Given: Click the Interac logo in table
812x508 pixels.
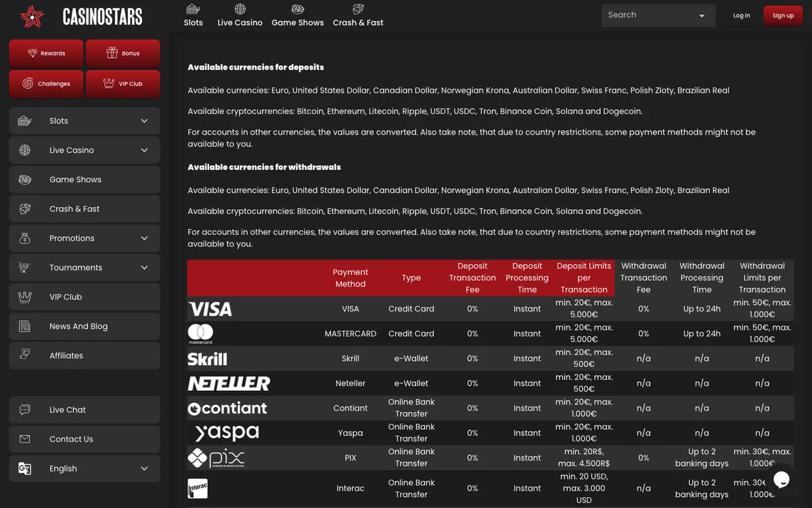Looking at the screenshot, I should (x=198, y=488).
